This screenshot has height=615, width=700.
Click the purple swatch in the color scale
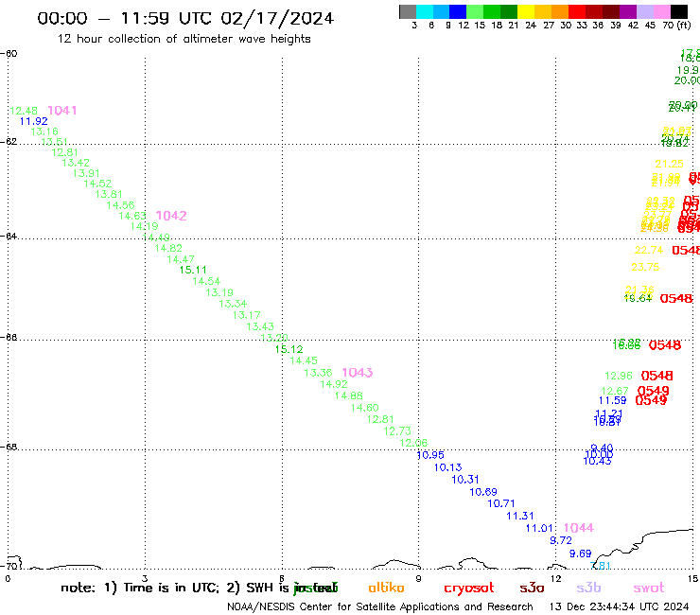click(x=628, y=11)
